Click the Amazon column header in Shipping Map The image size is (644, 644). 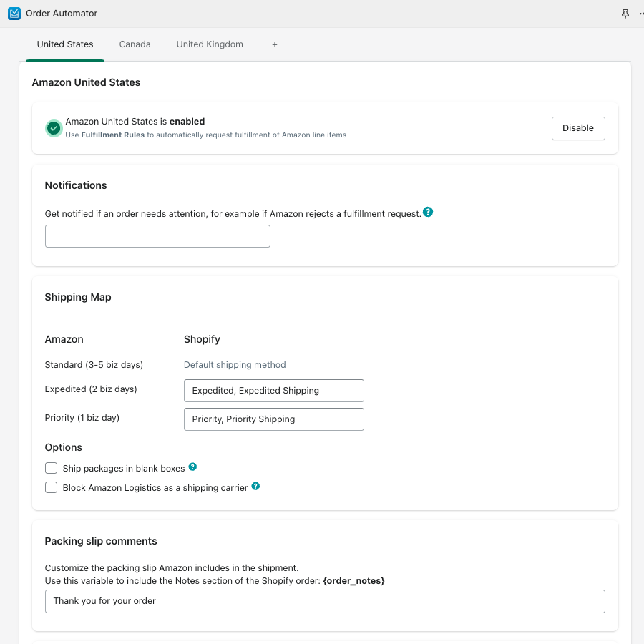[x=64, y=339]
